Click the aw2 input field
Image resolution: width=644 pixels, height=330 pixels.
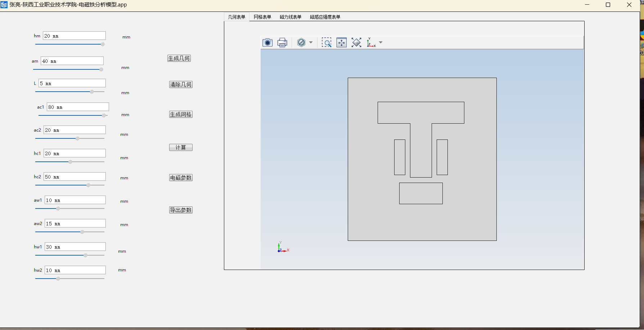[x=75, y=223]
